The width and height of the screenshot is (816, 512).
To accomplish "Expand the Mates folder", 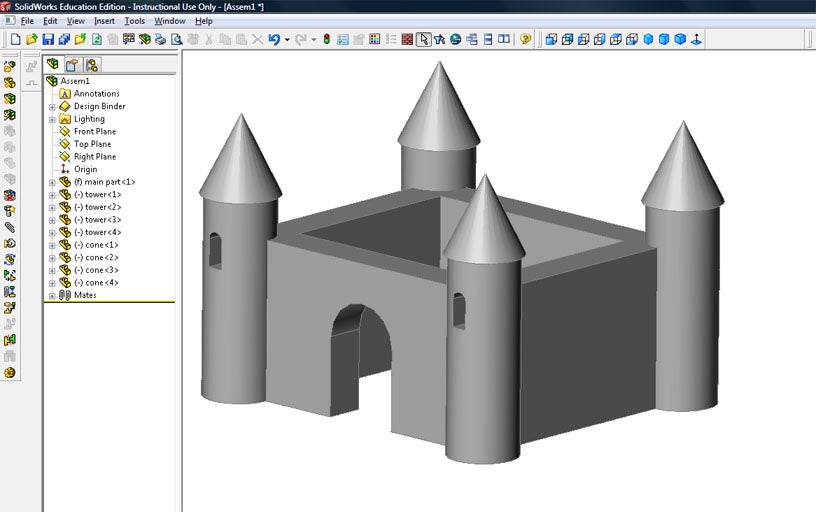I will coord(52,296).
